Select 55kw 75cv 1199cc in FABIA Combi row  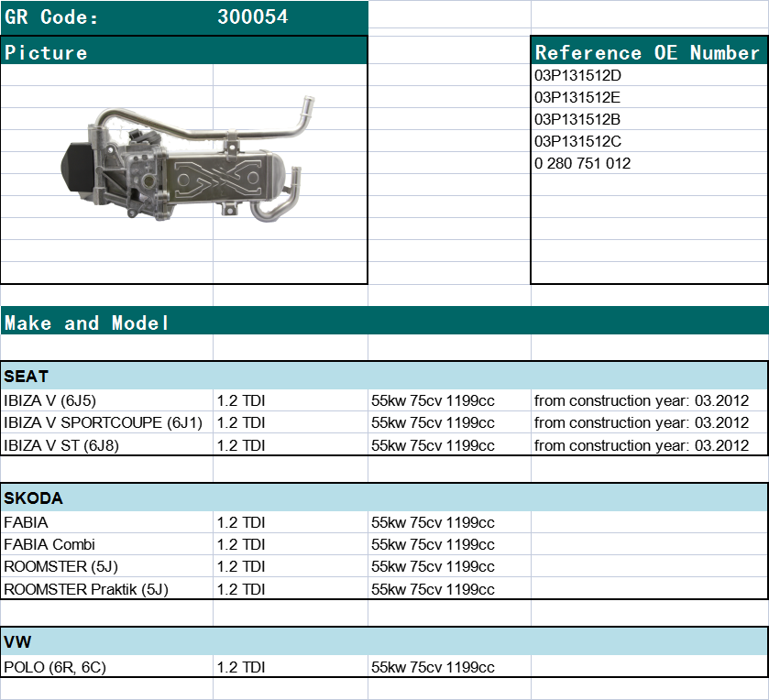click(x=449, y=544)
